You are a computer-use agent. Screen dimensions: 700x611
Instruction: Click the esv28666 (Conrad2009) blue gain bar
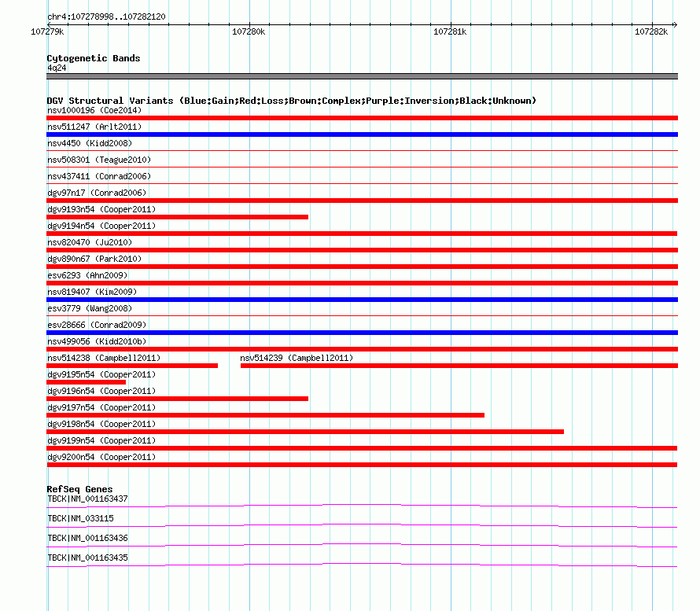tap(362, 333)
